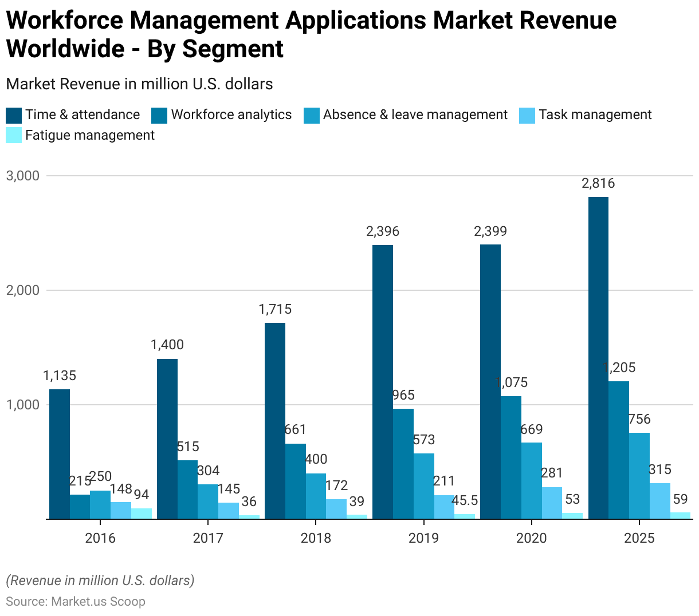Click the 2,816 data label
Viewport: 699px width, 616px height.
coord(598,184)
